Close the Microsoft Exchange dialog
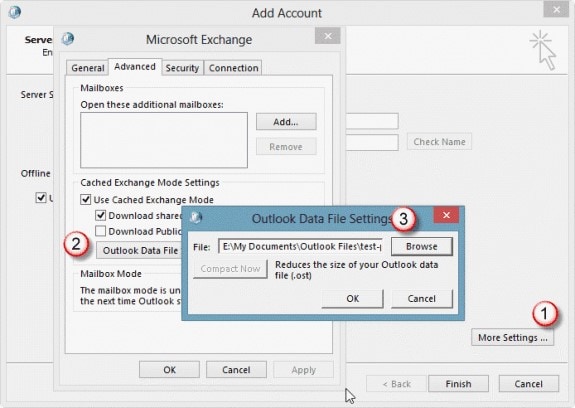This screenshot has height=408, width=575. coord(327,36)
